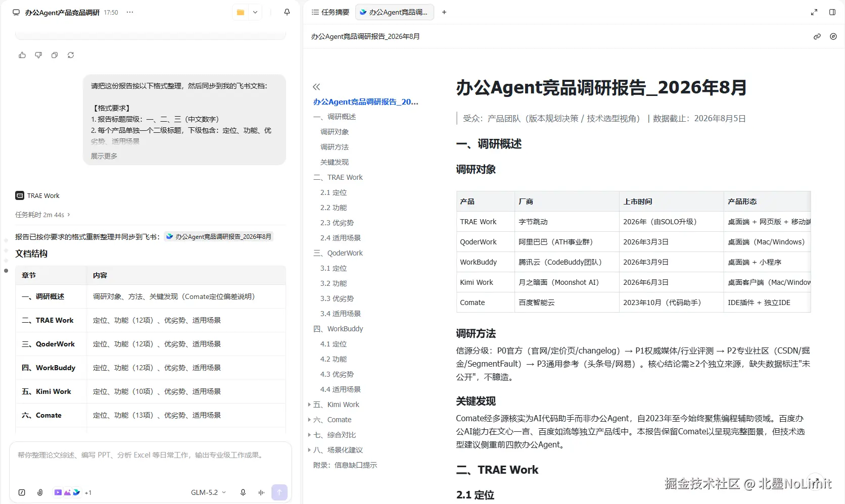Click the image generation skill icon
The width and height of the screenshot is (845, 504).
pyautogui.click(x=67, y=492)
